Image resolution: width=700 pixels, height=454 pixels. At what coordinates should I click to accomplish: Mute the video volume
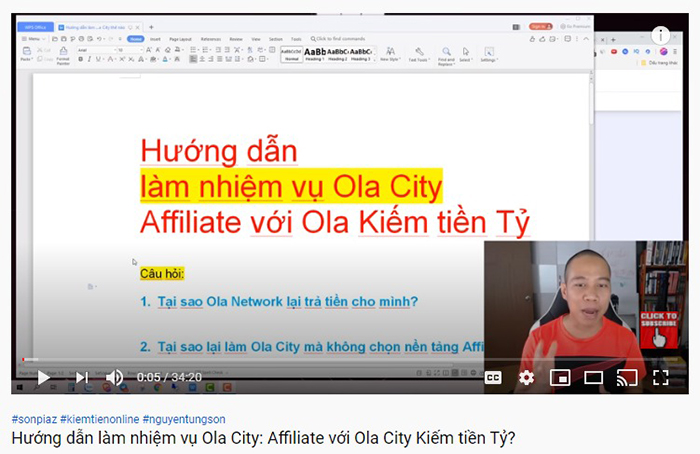pos(115,377)
